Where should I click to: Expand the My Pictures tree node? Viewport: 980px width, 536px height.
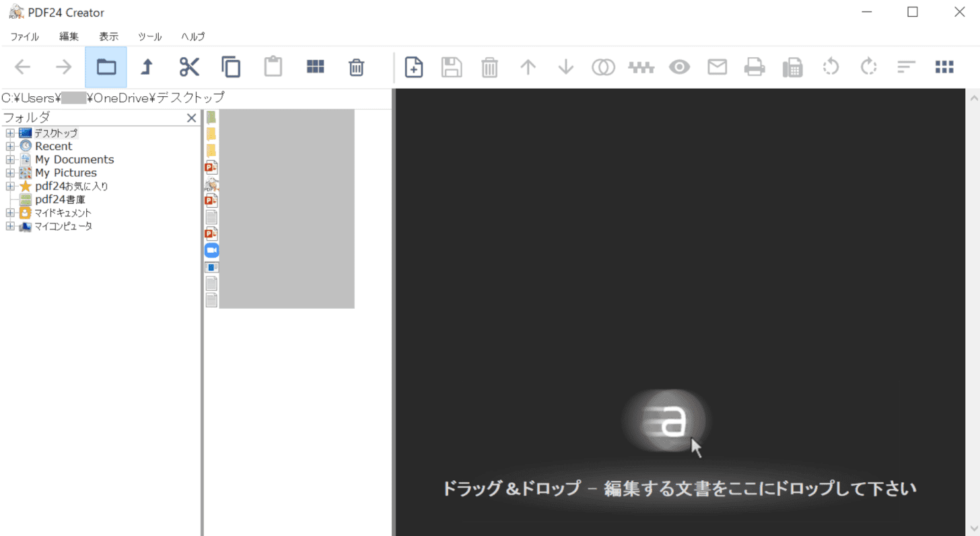[x=9, y=173]
